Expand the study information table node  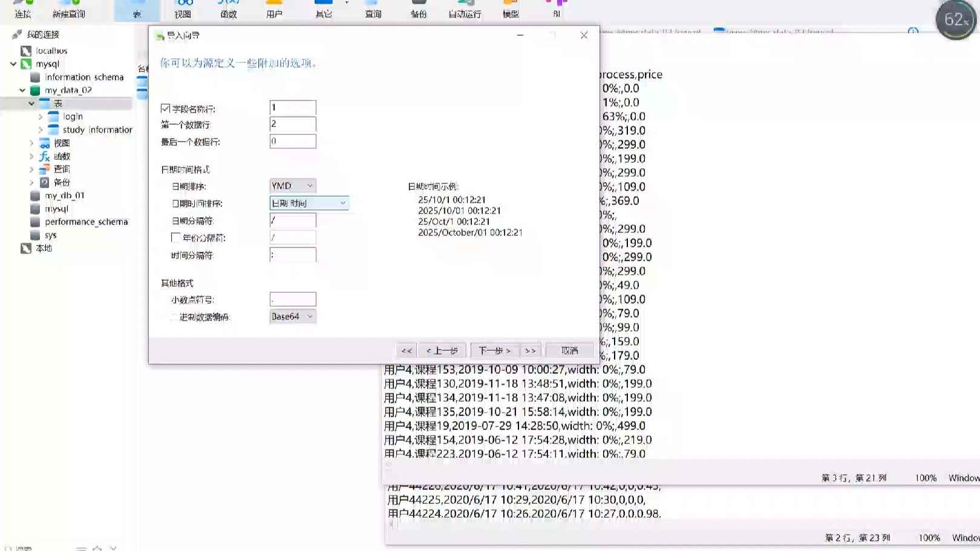[x=41, y=130]
